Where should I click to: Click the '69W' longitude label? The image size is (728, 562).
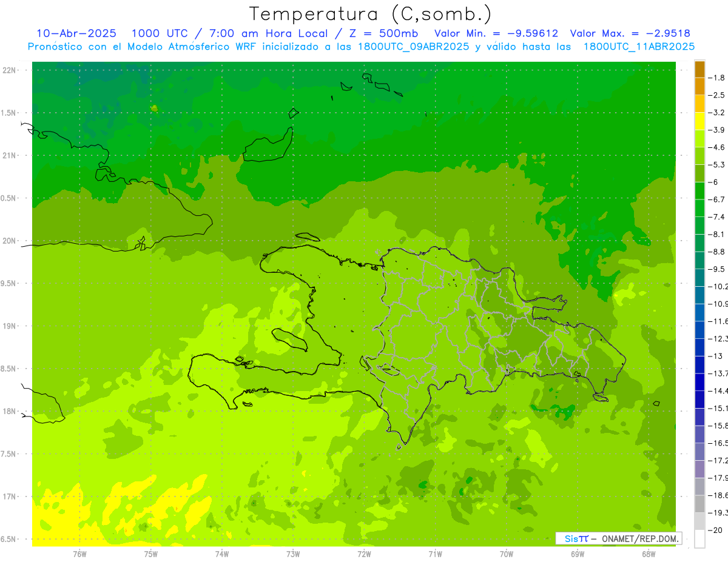point(578,554)
